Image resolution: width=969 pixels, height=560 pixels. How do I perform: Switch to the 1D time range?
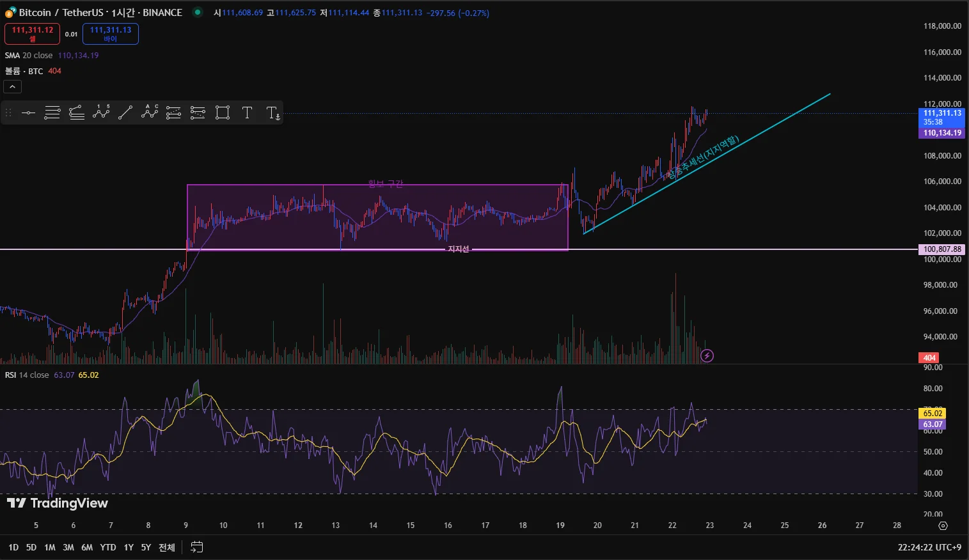point(13,547)
